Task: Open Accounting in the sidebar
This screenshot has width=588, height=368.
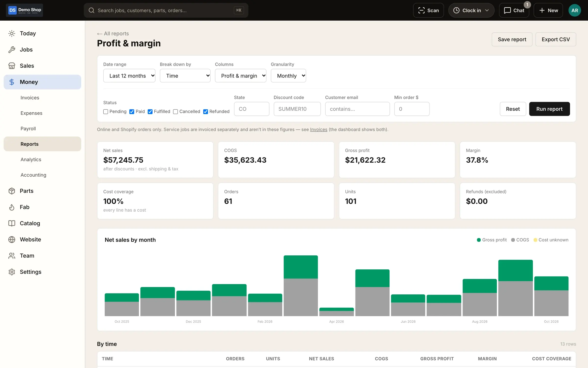Action: point(33,175)
